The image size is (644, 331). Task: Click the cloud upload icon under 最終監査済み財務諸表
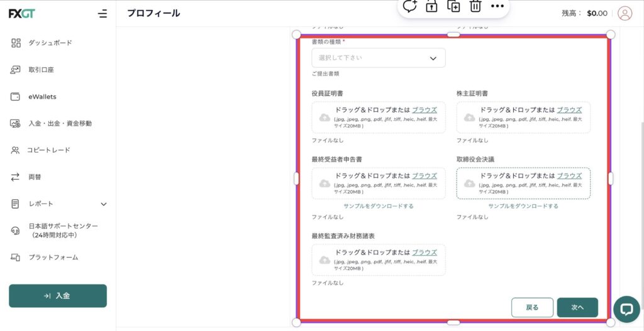point(325,260)
